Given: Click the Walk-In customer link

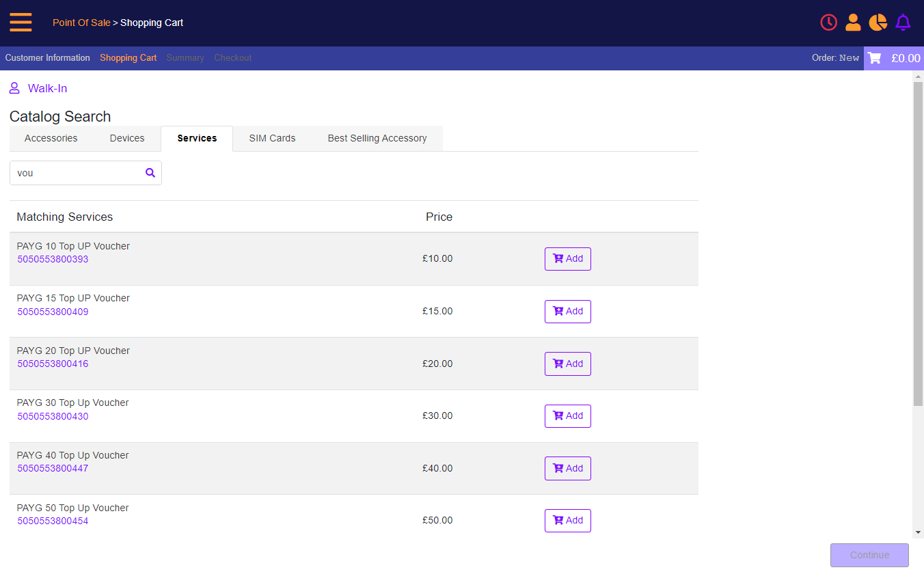Looking at the screenshot, I should (47, 88).
